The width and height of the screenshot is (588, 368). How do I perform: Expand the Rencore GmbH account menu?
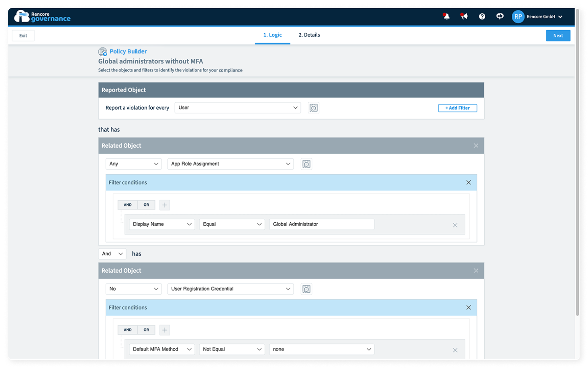545,16
